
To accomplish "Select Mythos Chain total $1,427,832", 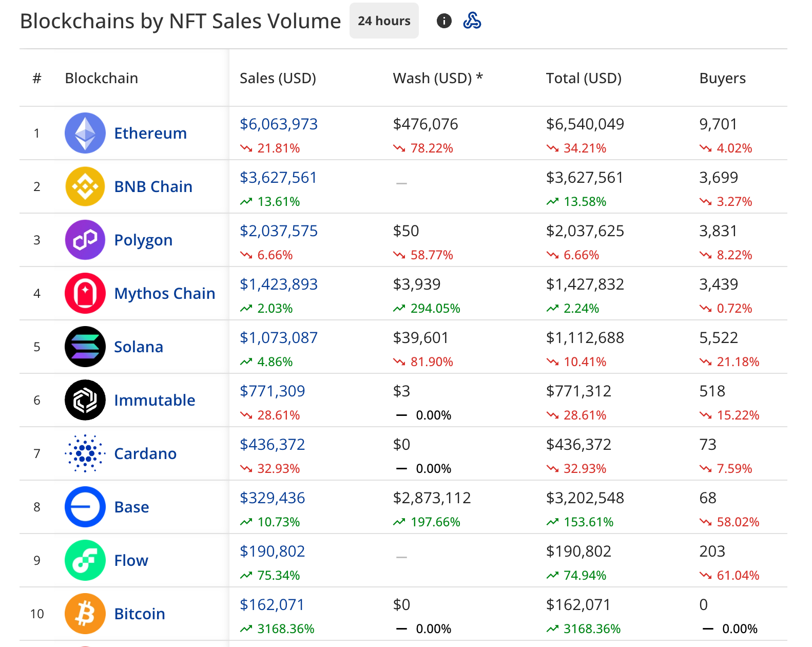I will tap(585, 284).
